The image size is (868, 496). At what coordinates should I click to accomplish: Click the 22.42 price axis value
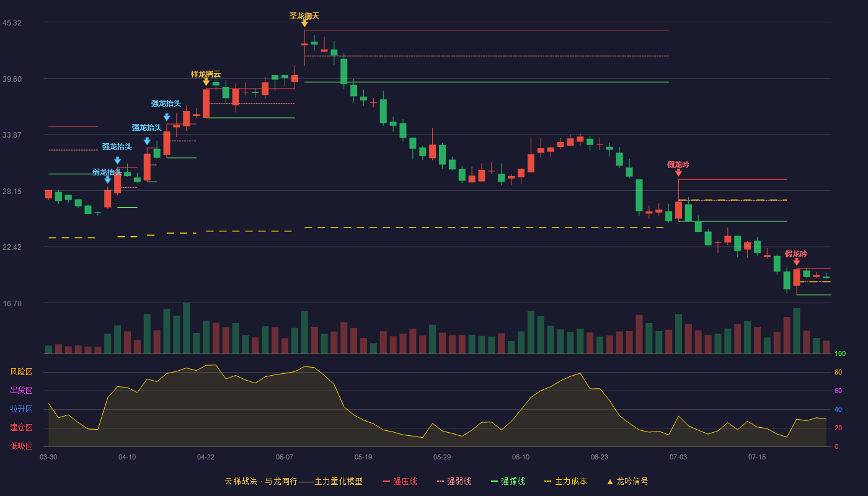pos(12,247)
